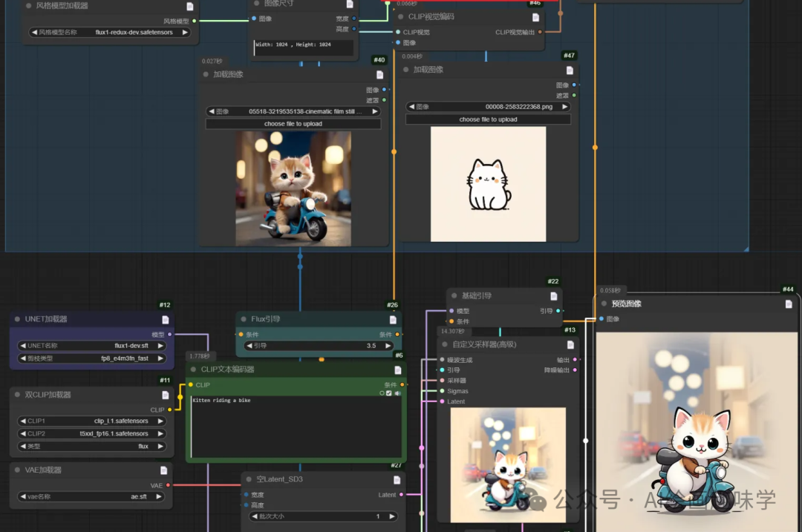802x532 pixels.
Task: Open the vae名称 ae.sft selector
Action: point(91,496)
